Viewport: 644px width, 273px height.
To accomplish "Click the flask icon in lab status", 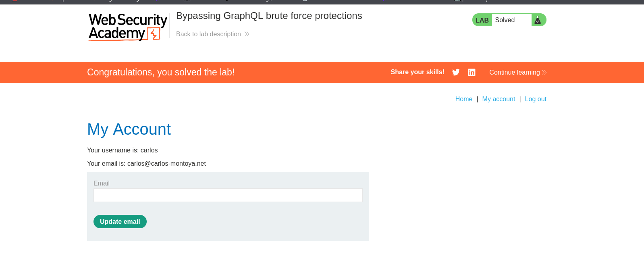I will [x=538, y=20].
